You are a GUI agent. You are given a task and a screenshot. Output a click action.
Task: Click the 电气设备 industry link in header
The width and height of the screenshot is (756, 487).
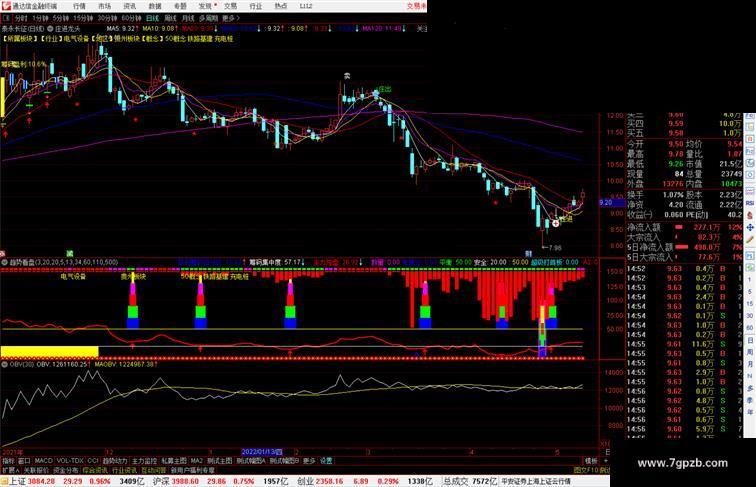76,39
